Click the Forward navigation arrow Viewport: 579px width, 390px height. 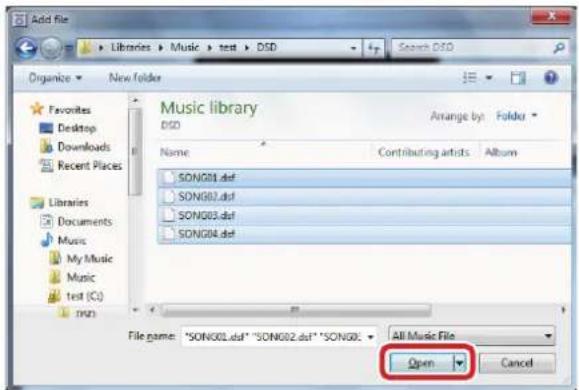pyautogui.click(x=51, y=48)
